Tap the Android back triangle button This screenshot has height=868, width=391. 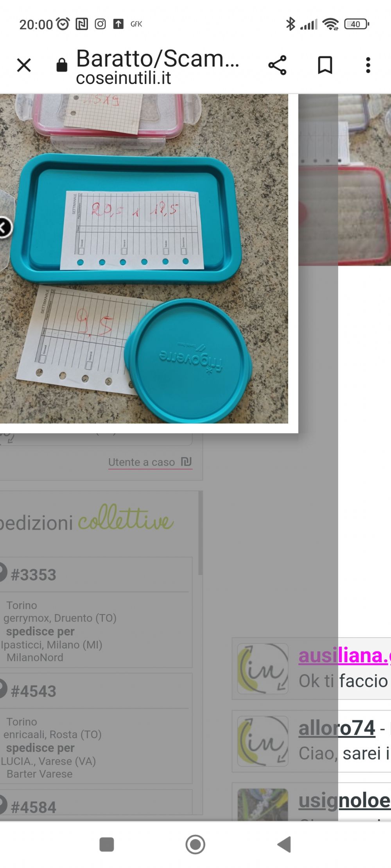coord(284,845)
